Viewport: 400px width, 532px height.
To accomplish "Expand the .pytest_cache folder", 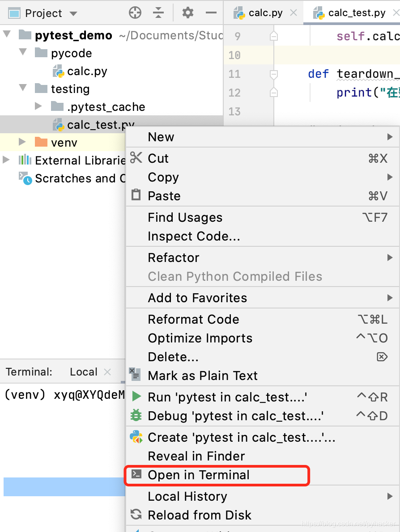I will 38,106.
